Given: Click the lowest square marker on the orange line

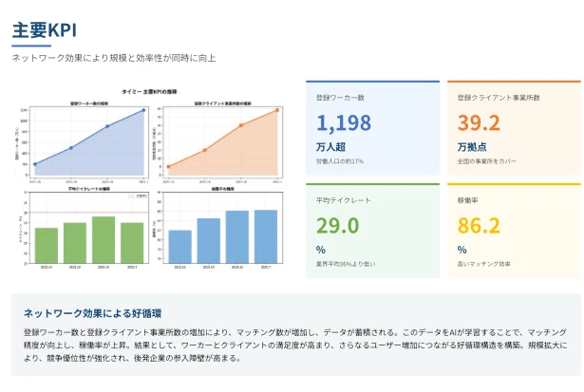Looking at the screenshot, I should (x=168, y=167).
